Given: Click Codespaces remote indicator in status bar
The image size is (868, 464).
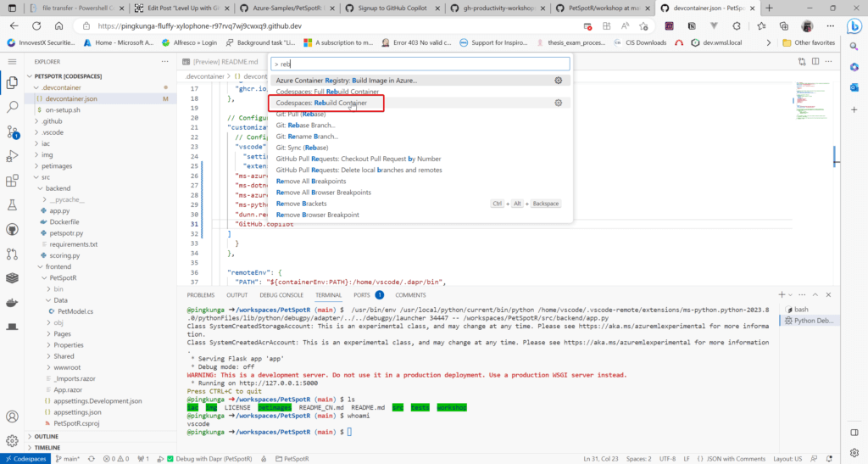Looking at the screenshot, I should 25,458.
